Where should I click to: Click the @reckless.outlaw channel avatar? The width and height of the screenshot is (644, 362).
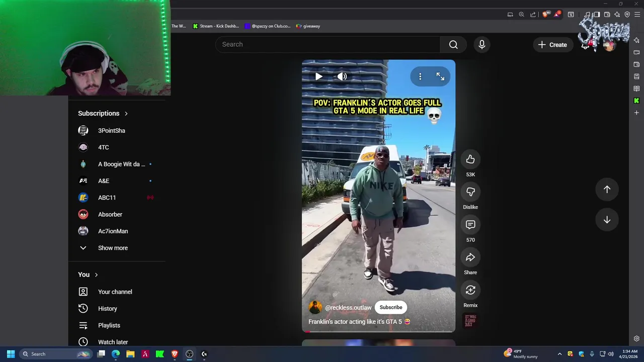[315, 307]
